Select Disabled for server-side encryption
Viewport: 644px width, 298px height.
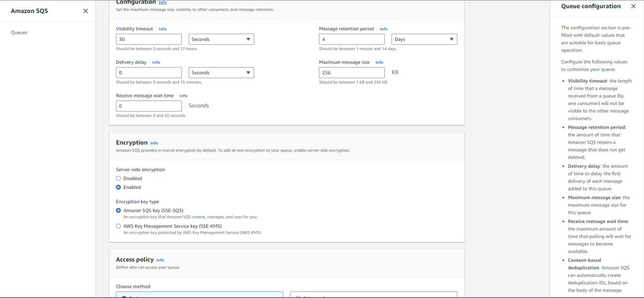tap(118, 178)
